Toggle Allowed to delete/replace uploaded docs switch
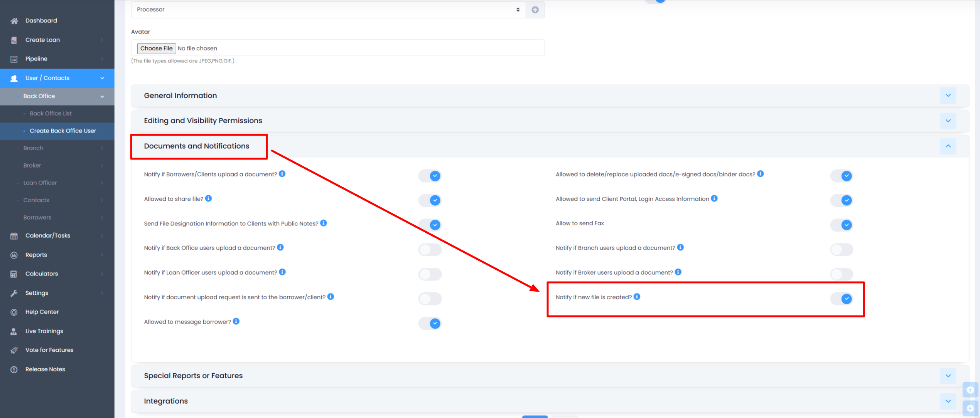This screenshot has width=980, height=418. tap(842, 176)
